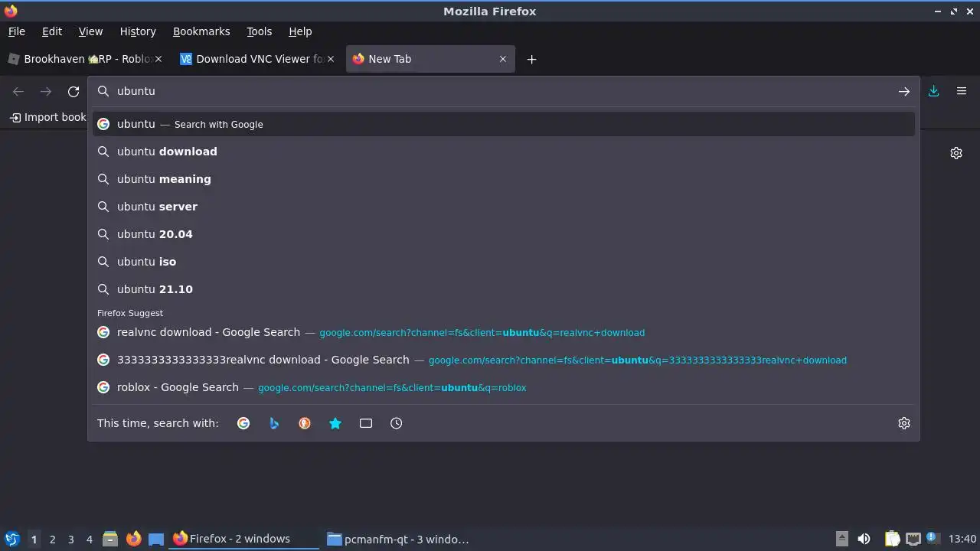
Task: Select 'ubuntu — Search with Google' suggestion
Action: (504, 124)
